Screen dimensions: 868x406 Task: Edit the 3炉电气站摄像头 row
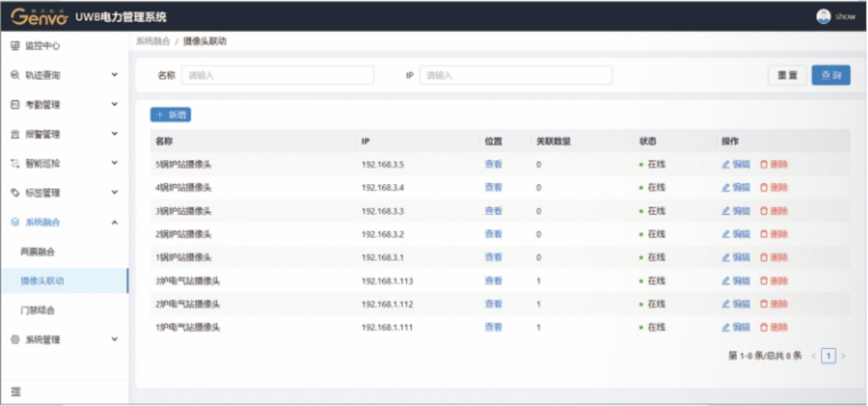pos(736,281)
